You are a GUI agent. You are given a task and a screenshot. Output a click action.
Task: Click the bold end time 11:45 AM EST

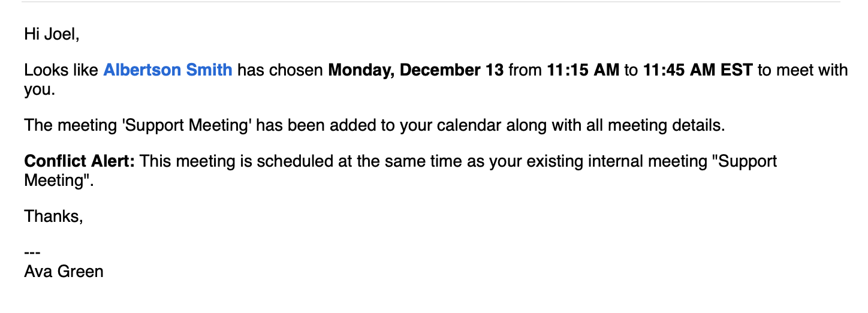[x=697, y=70]
